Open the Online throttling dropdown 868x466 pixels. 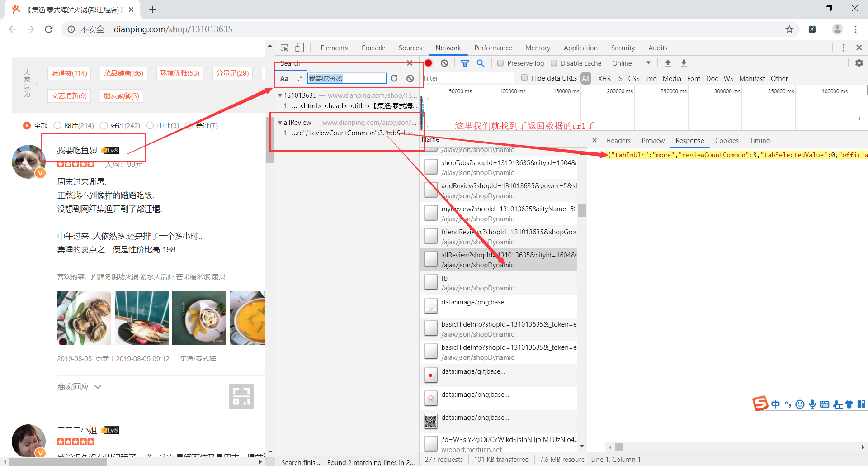[632, 63]
